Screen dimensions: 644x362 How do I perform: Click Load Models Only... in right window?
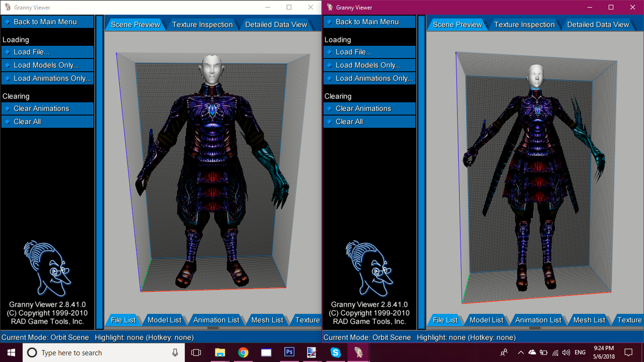369,65
